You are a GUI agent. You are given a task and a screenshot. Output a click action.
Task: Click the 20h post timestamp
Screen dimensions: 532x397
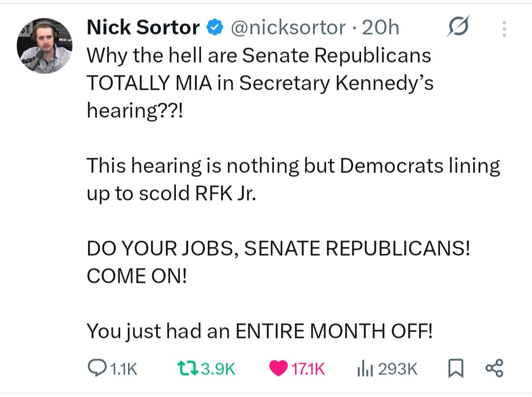380,28
